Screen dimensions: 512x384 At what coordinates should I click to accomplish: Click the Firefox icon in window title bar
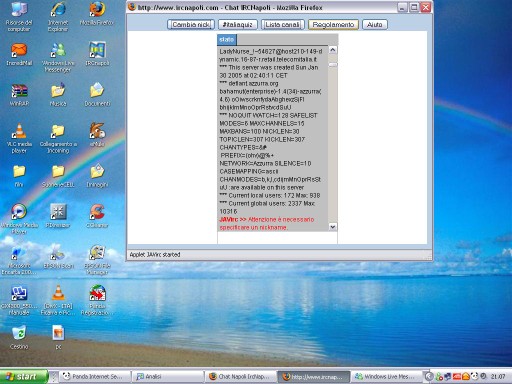(x=132, y=7)
